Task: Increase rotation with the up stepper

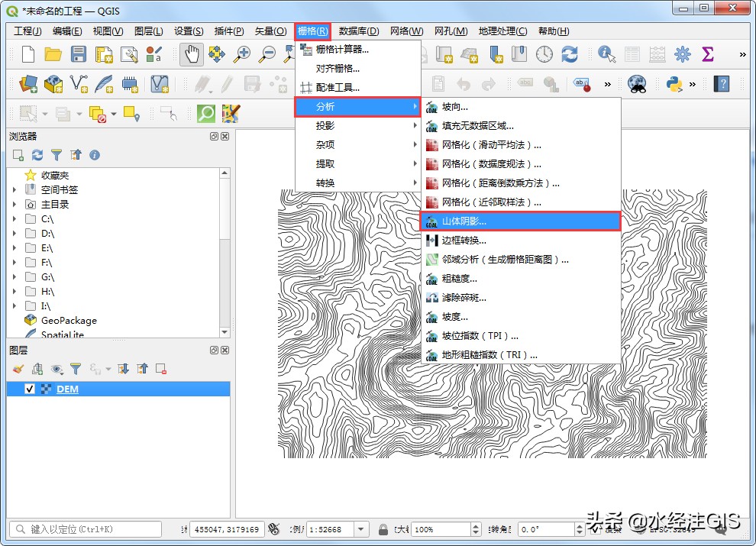Action: (580, 526)
